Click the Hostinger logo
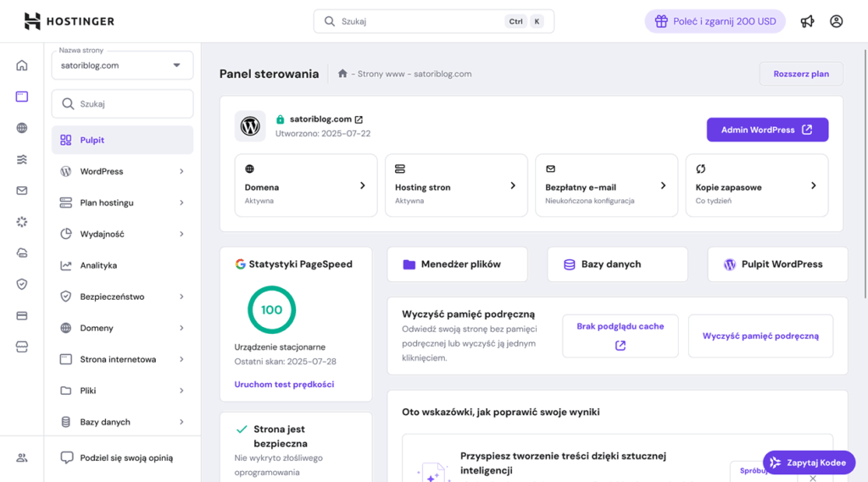Viewport: 868px width, 482px height. [x=70, y=21]
